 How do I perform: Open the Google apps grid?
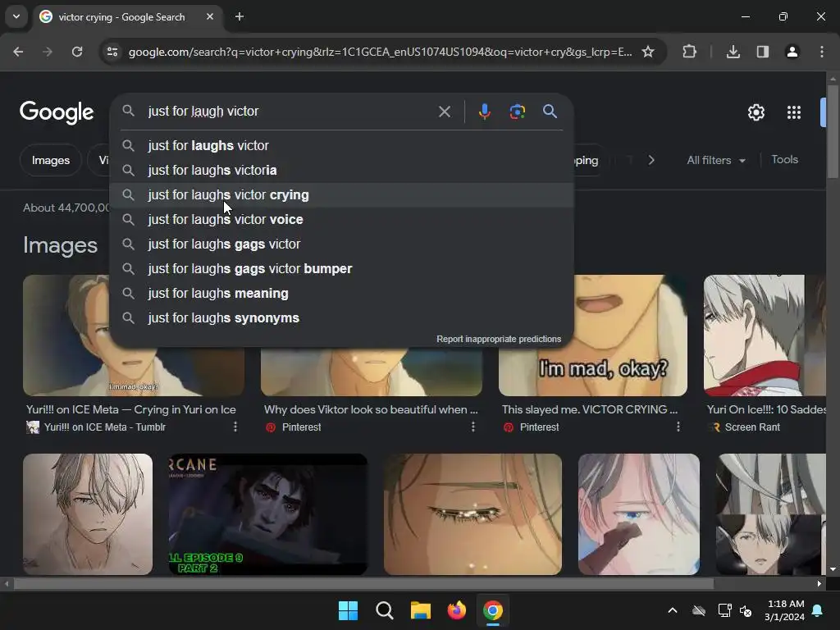[x=794, y=112]
